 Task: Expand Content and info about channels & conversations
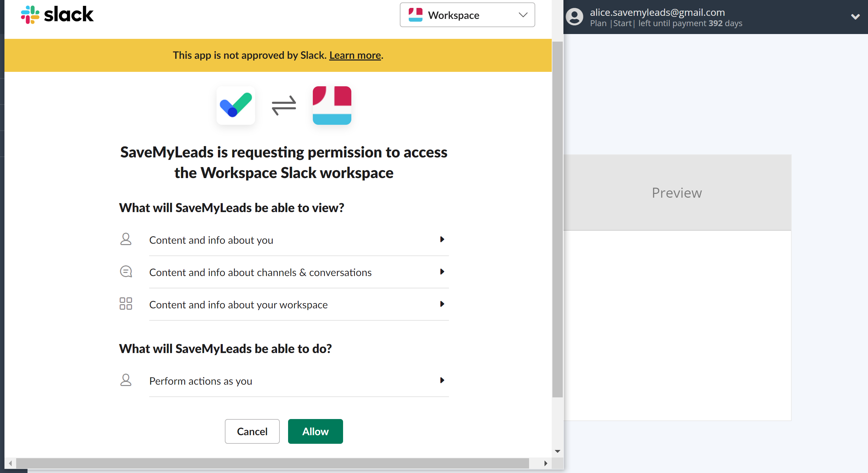point(299,272)
